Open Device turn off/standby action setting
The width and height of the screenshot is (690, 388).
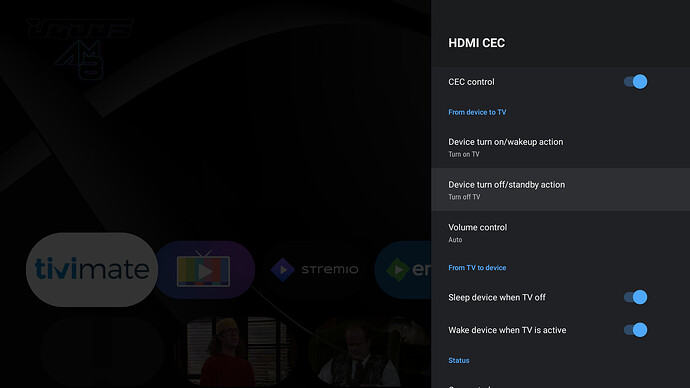(x=561, y=190)
